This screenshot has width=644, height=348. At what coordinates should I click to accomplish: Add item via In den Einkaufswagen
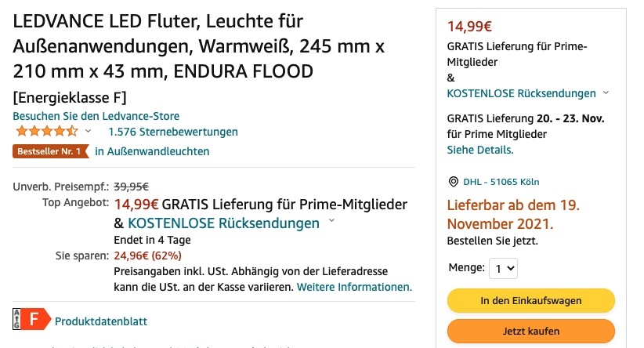530,300
